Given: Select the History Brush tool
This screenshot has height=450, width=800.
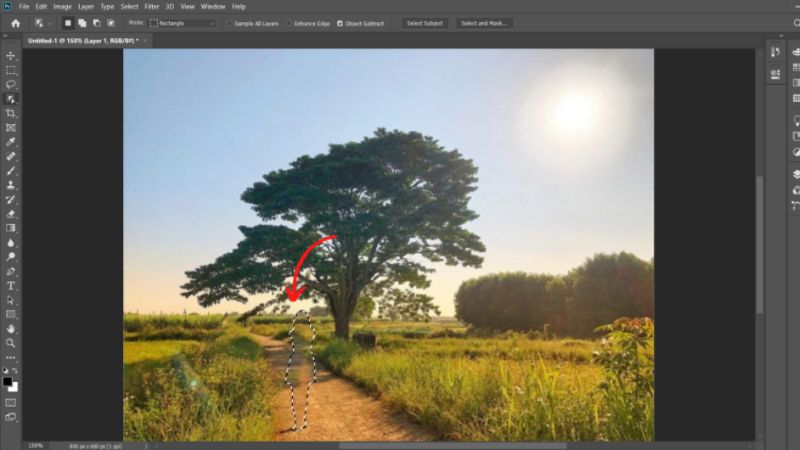Looking at the screenshot, I should click(x=11, y=199).
